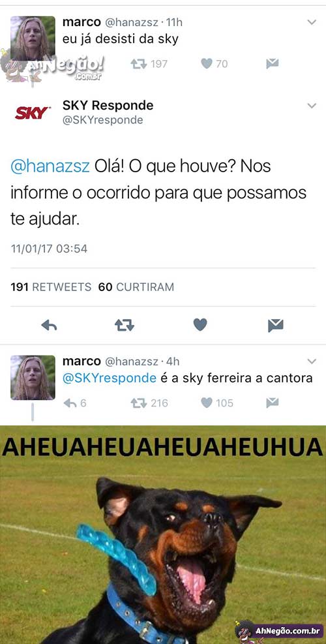Open the SKY logo profile picture

[x=33, y=112]
